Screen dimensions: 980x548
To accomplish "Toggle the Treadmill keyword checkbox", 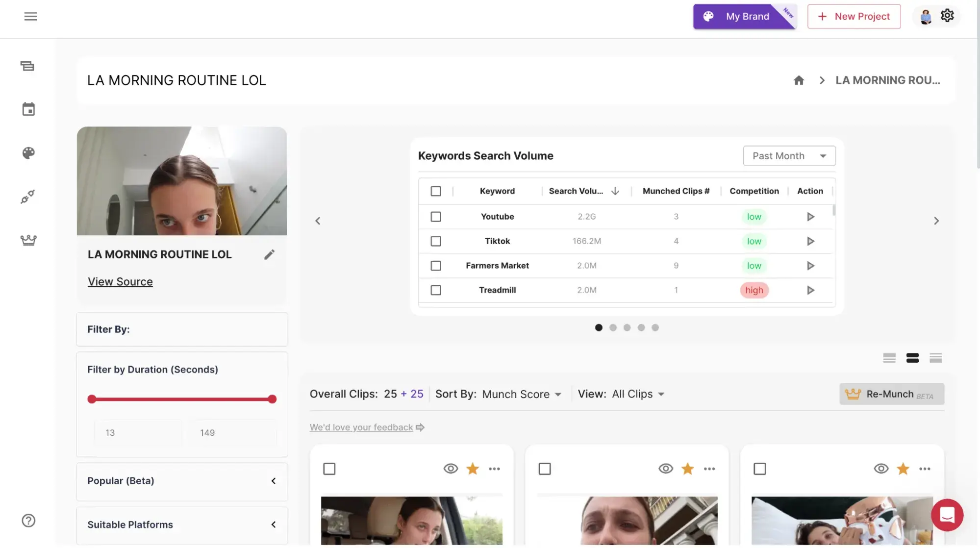I will point(436,290).
